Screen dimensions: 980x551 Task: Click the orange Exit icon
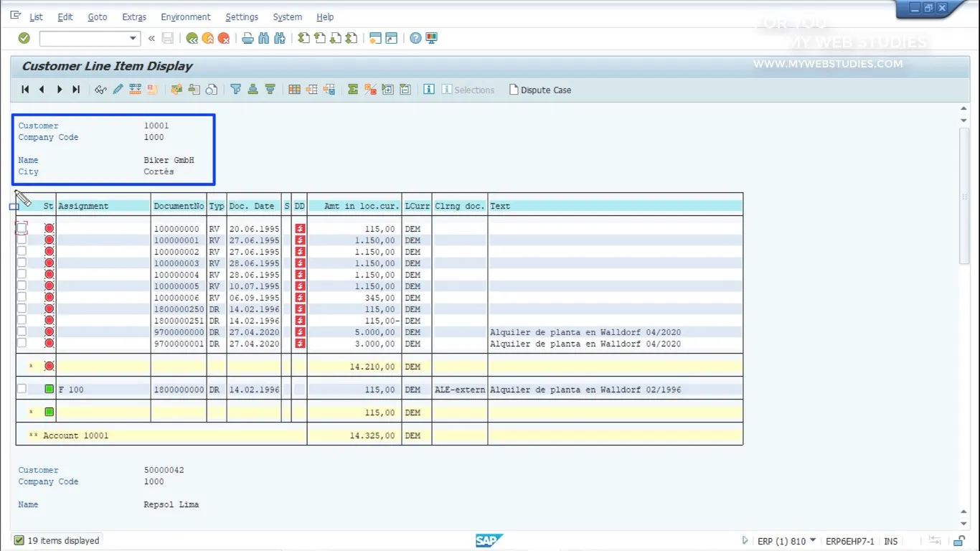(208, 38)
